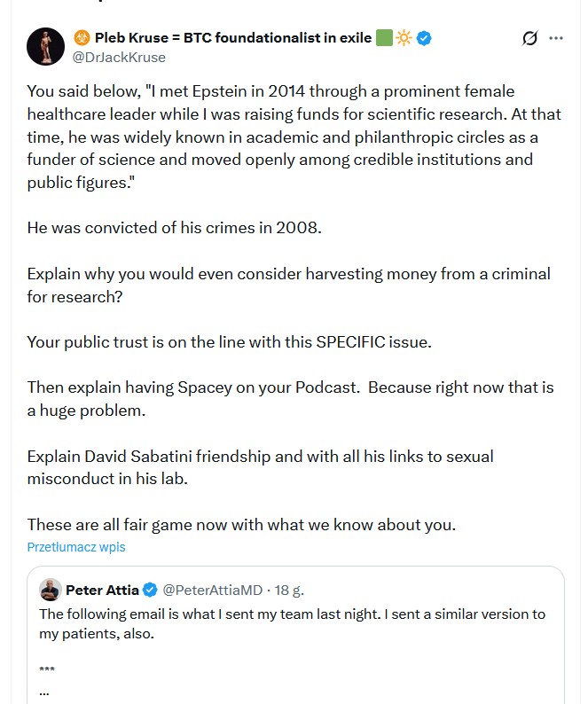The image size is (588, 704).
Task: Click the sun emoji in display name
Action: click(404, 38)
